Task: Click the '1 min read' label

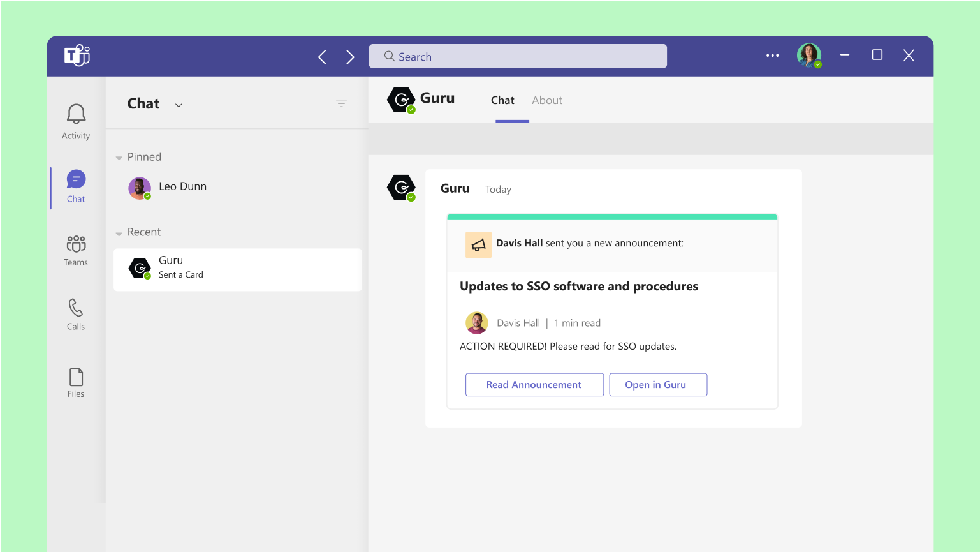Action: pyautogui.click(x=577, y=324)
